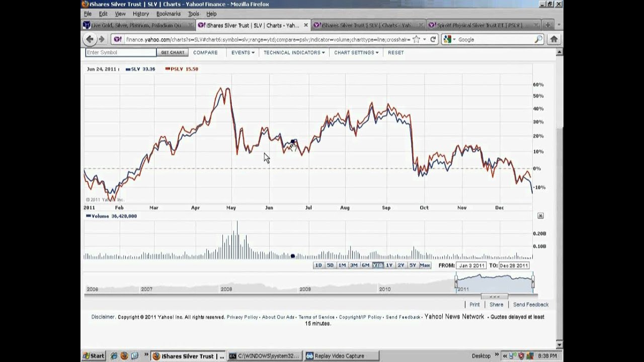Click RESET to reset the chart
644x362 pixels.
(396, 52)
